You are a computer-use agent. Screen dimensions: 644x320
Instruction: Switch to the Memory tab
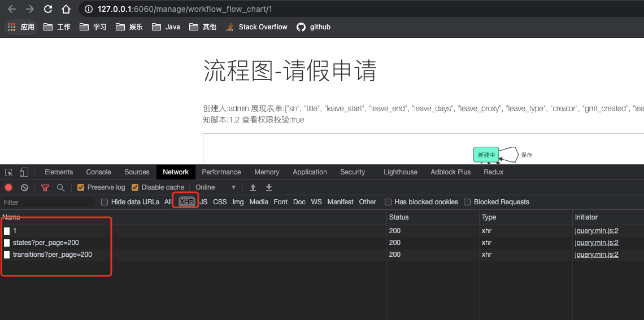pos(267,172)
